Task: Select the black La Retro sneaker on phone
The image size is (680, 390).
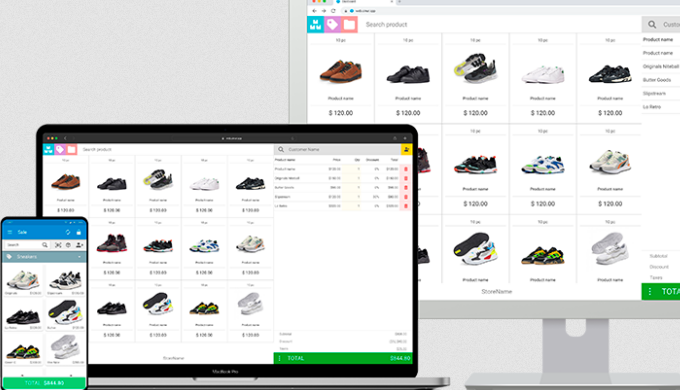Action: click(23, 314)
